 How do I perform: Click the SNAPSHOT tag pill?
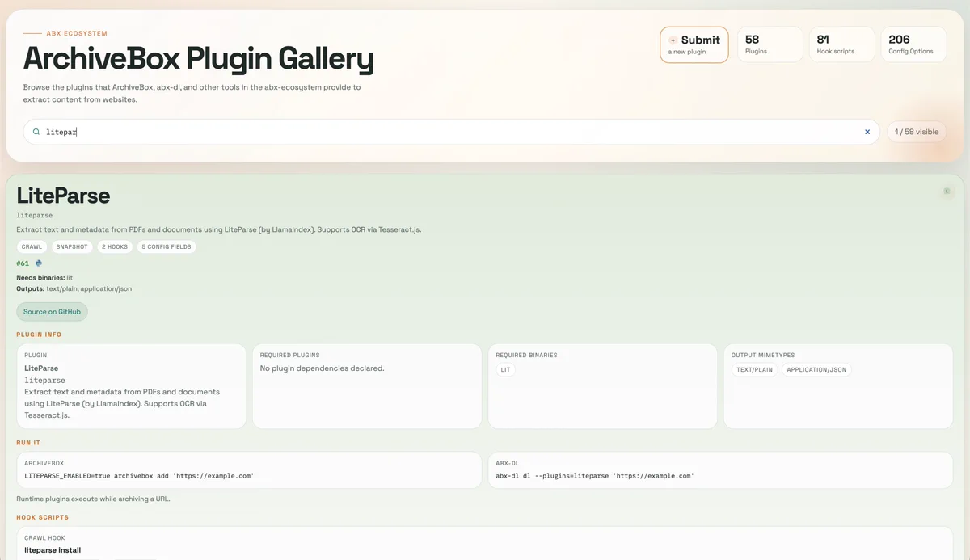click(x=72, y=246)
